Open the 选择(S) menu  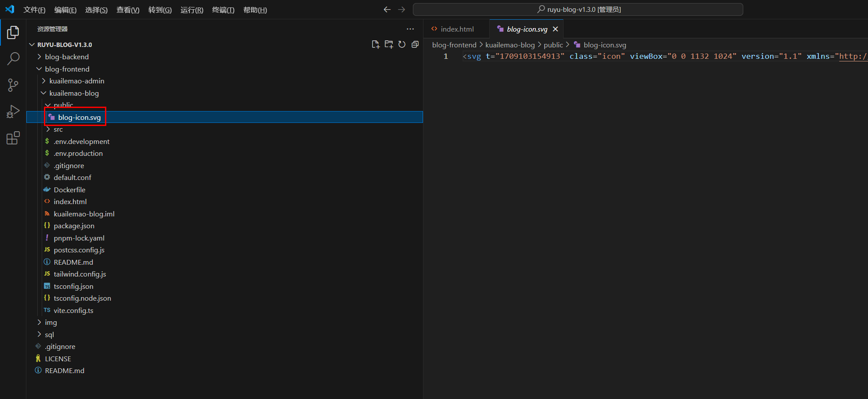tap(96, 10)
